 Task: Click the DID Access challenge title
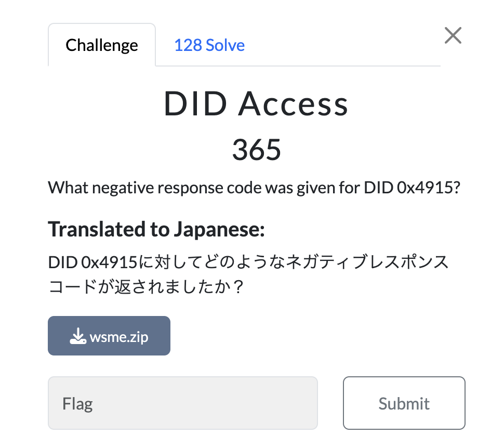pos(256,103)
